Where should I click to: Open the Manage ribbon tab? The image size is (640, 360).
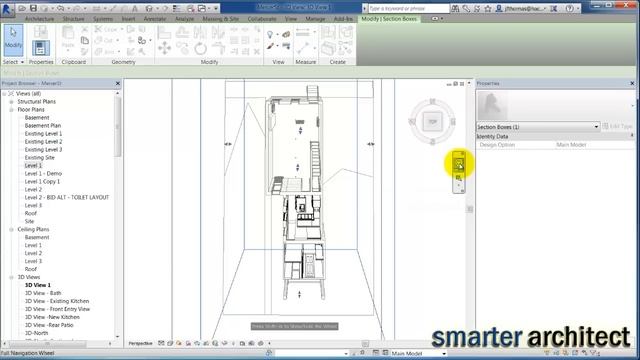click(x=315, y=19)
